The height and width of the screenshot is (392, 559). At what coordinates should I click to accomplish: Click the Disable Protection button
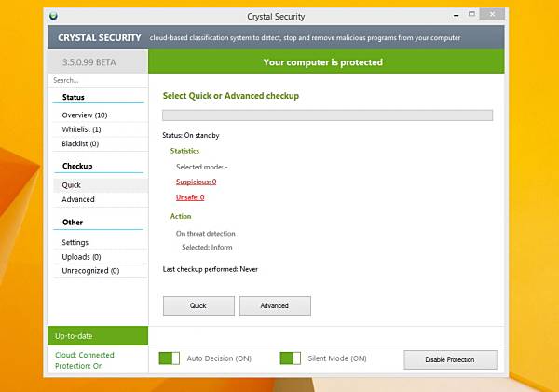(x=450, y=359)
